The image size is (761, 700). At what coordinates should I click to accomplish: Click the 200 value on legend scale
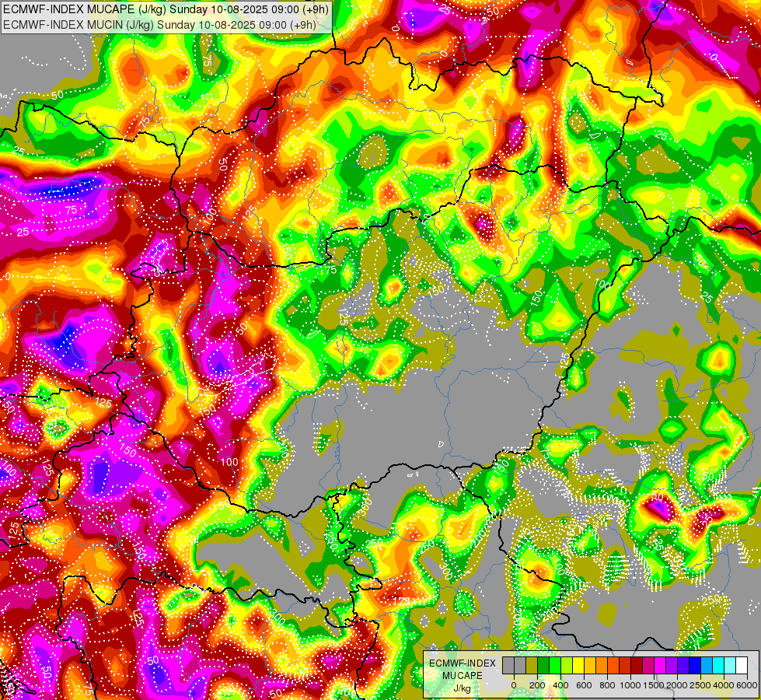[x=537, y=685]
